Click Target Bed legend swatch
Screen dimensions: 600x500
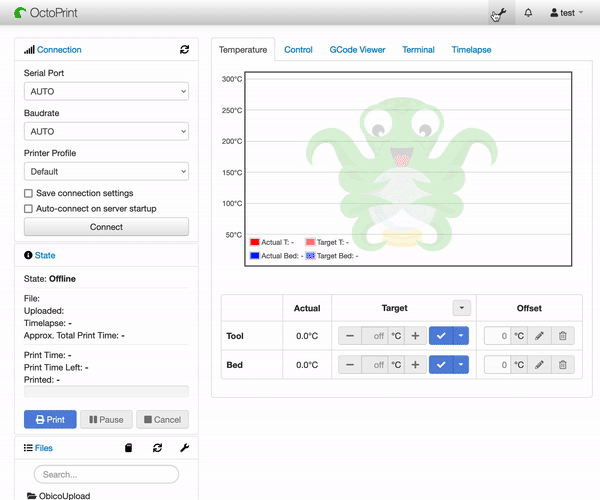310,256
